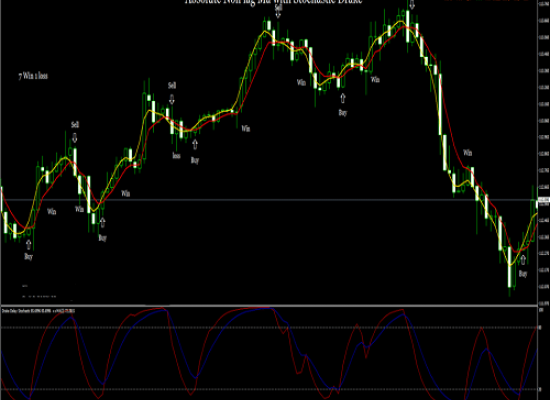Select the up arrow near the lowest candle at far right
Viewport: 550px width, 400px height.
click(x=523, y=260)
